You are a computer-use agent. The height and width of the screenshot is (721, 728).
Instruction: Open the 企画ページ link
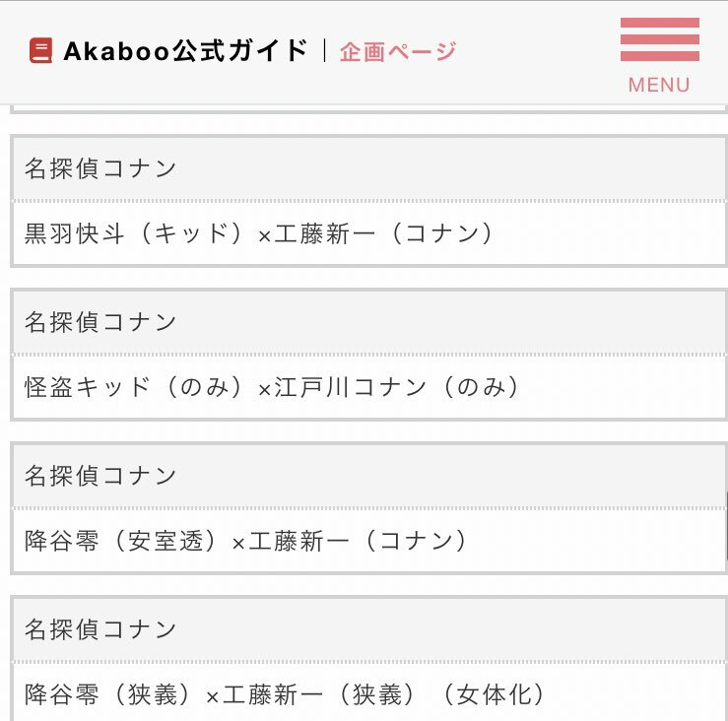(x=398, y=51)
